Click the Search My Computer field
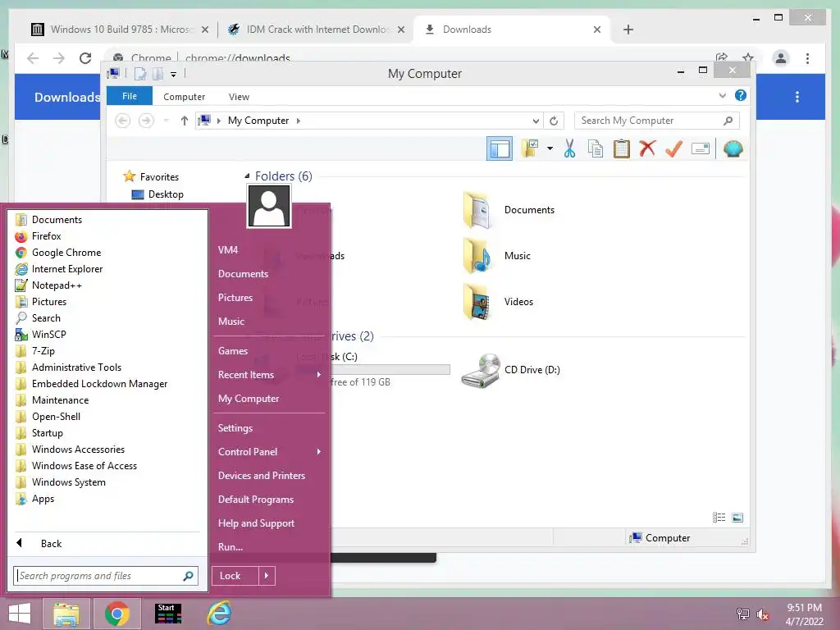 pos(656,121)
